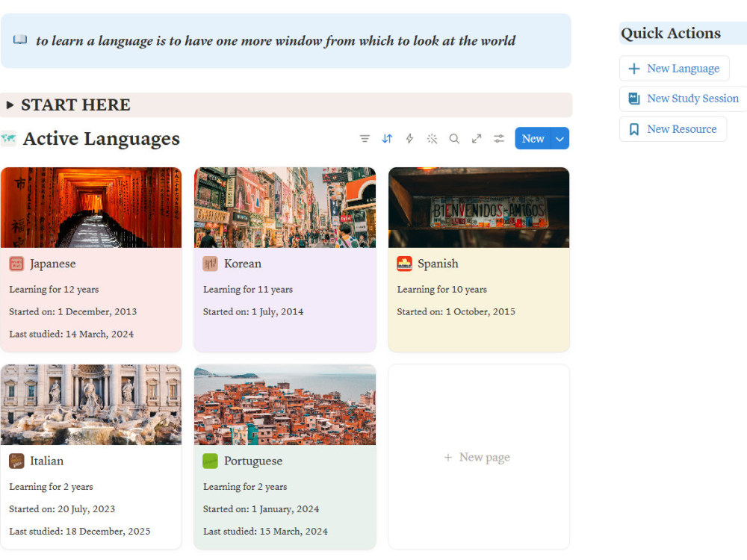Open the Spanish card title
Viewport: 747px width, 560px height.
click(x=438, y=264)
